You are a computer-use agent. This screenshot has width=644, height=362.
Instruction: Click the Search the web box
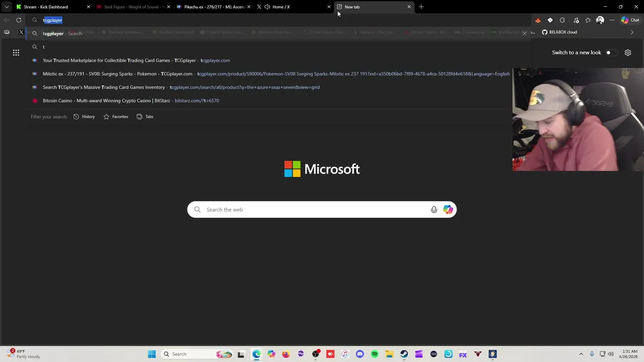(322, 210)
